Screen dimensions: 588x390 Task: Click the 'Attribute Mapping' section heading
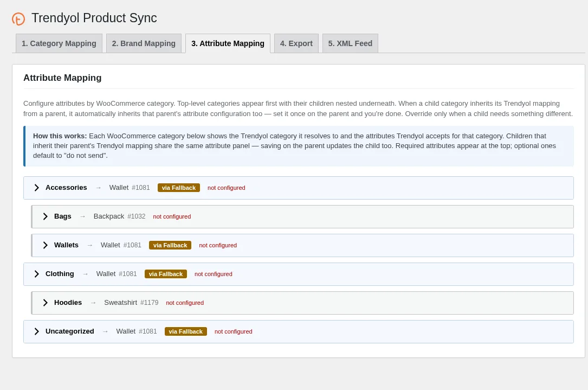(62, 78)
